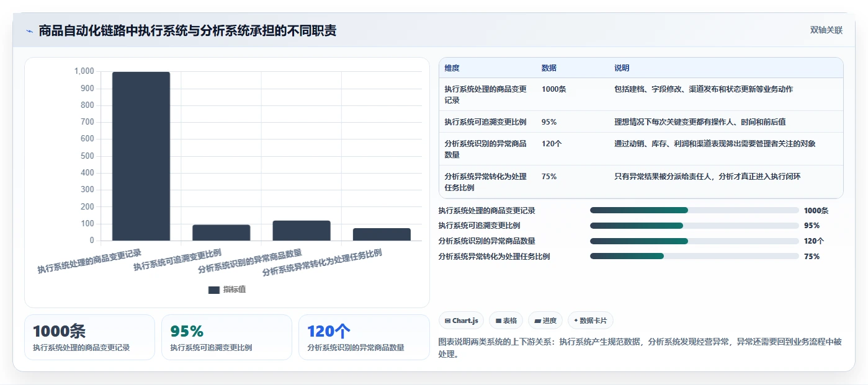Viewport: 868px width, 385px height.
Task: Click the 1,000 y-axis label
Action: (84, 71)
